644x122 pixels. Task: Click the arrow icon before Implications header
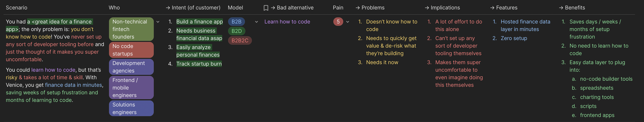(x=427, y=8)
